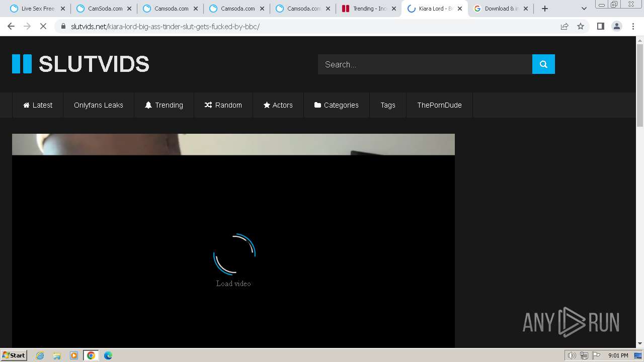The width and height of the screenshot is (644, 362).
Task: Switch to the Trending tab
Action: pyautogui.click(x=369, y=9)
